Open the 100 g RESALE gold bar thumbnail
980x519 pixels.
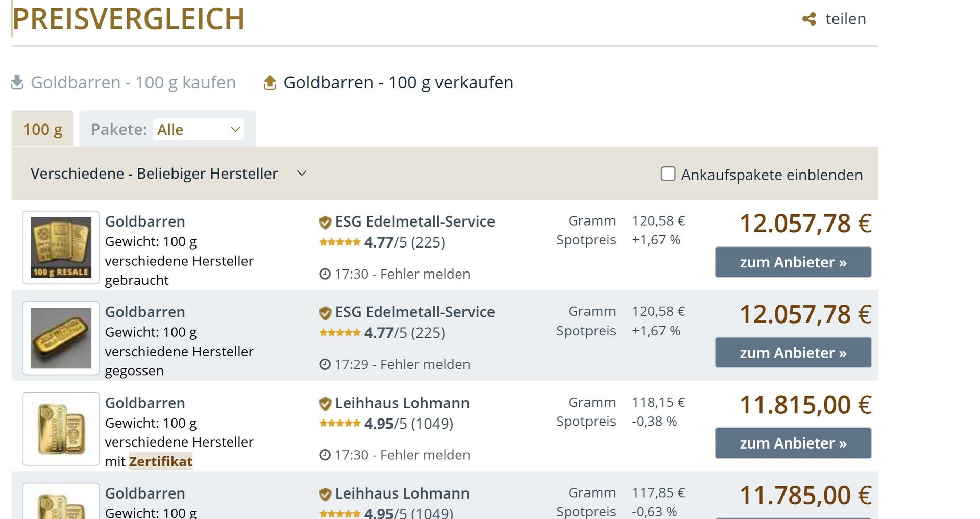(61, 248)
